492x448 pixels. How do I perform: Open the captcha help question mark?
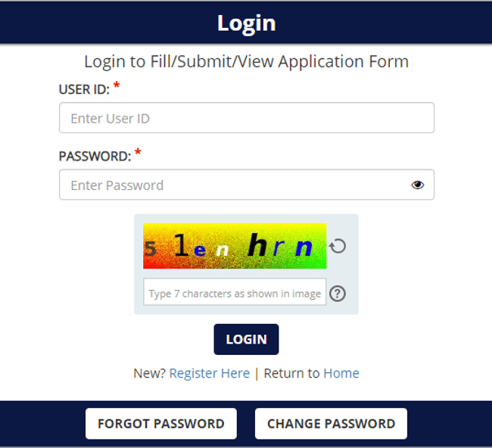point(338,293)
